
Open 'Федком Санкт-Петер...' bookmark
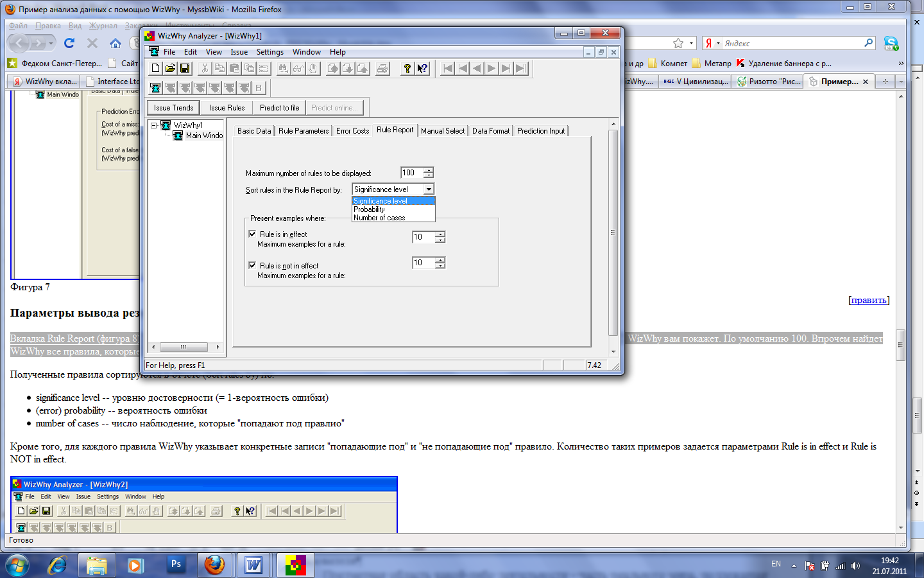pos(55,63)
